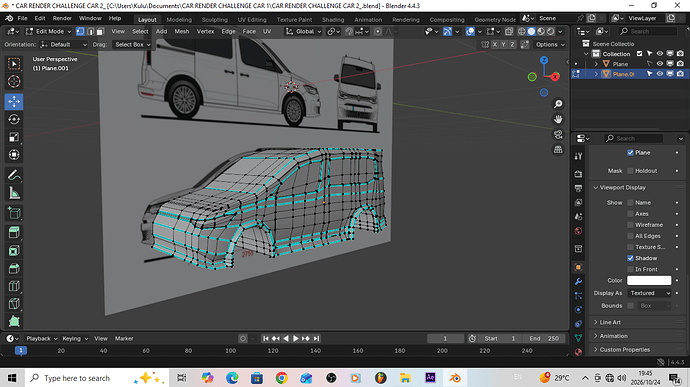Open the Vertex menu

205,31
